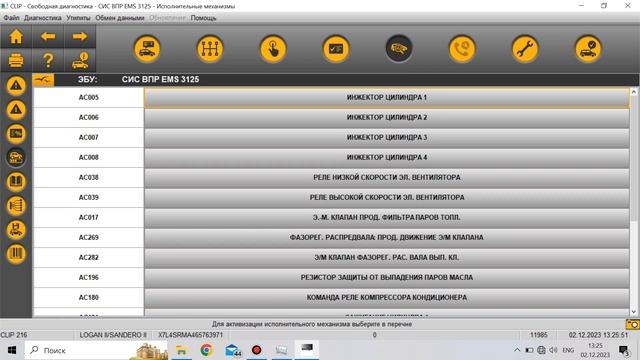
Task: Open the checklist screen icon
Action: coord(336,49)
